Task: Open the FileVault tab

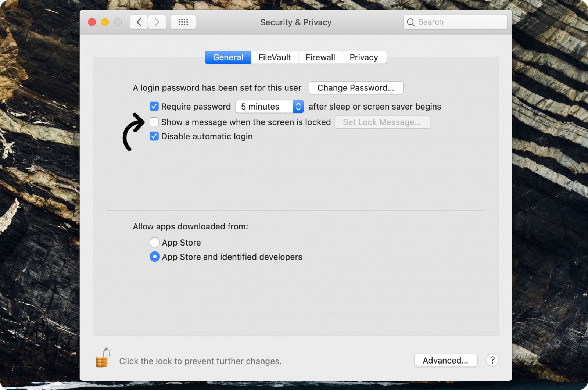Action: pos(275,57)
